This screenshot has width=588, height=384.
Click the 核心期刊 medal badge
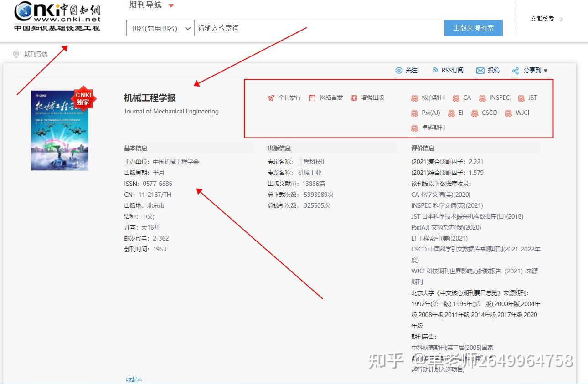(x=414, y=98)
